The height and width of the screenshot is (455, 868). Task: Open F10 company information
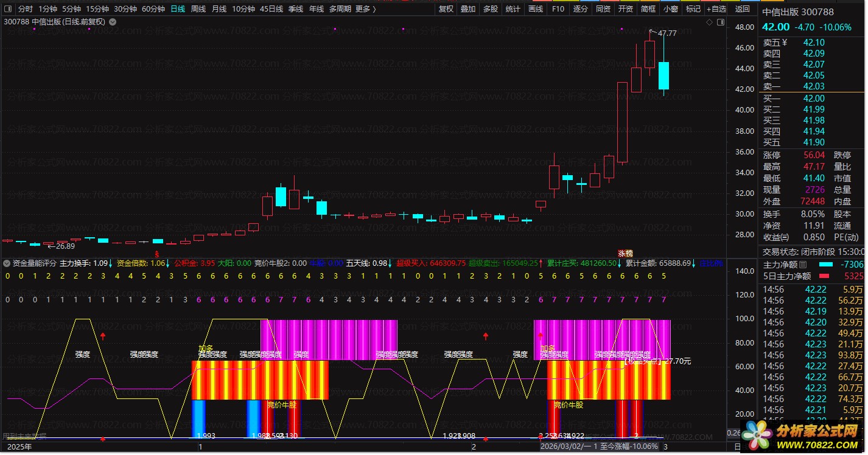(558, 9)
